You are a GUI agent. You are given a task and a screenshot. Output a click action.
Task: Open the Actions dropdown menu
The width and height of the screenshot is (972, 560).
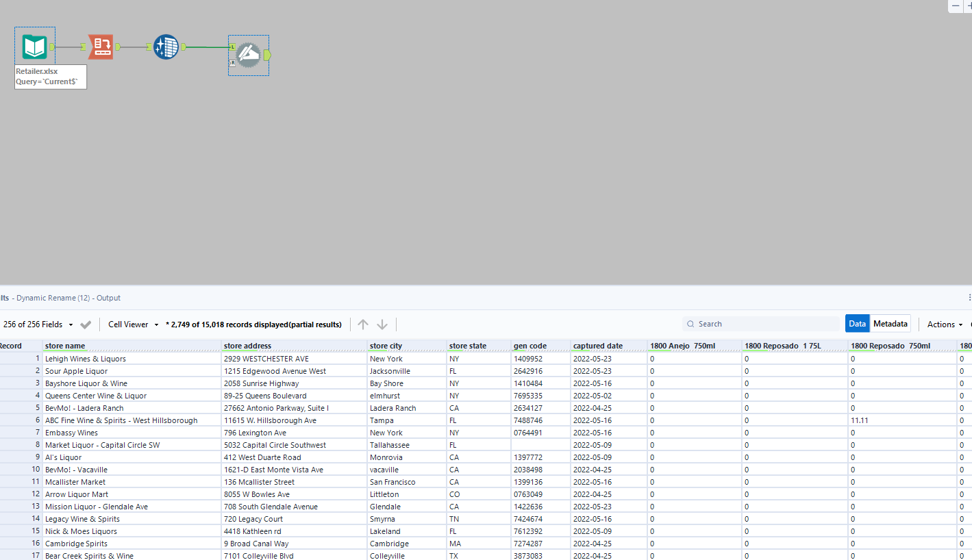click(944, 324)
